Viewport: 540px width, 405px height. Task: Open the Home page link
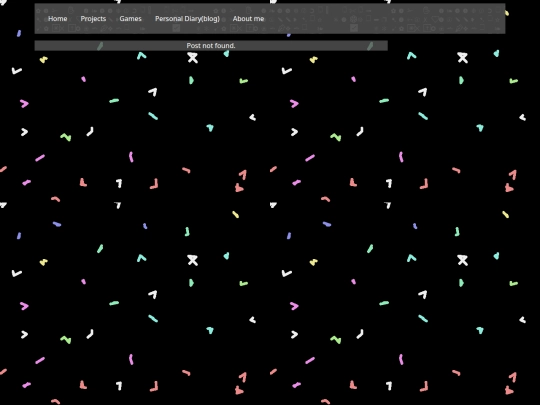58,19
